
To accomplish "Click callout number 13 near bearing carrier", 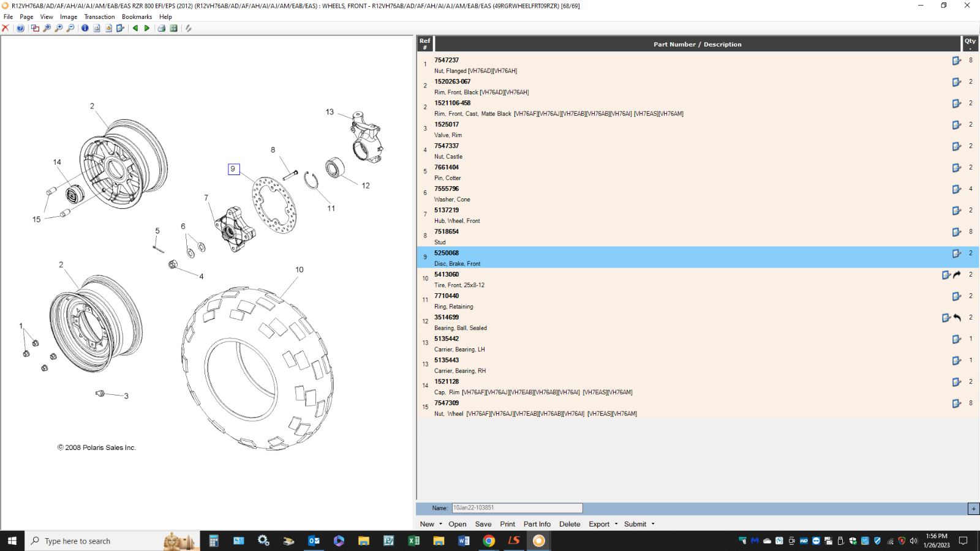I will click(x=330, y=112).
